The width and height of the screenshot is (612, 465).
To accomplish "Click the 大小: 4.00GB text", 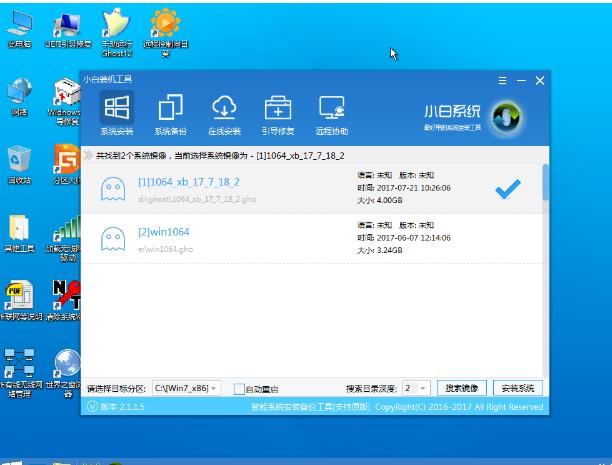I will coord(380,201).
